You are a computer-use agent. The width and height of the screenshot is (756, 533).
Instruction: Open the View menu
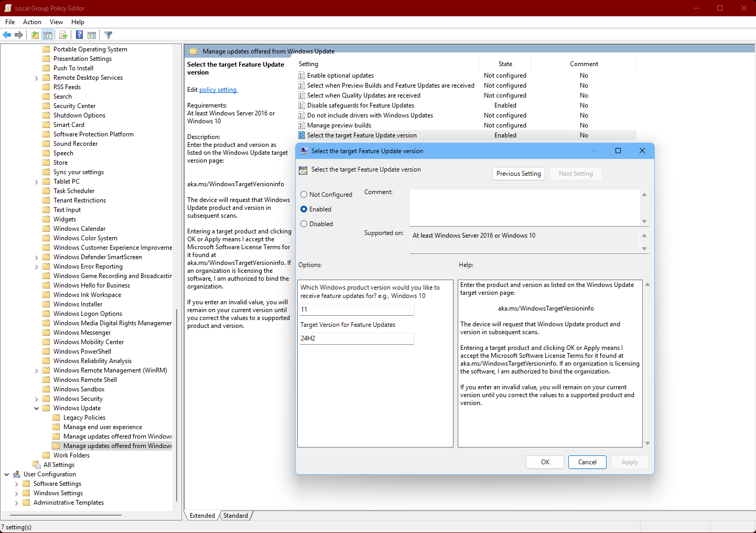point(56,22)
